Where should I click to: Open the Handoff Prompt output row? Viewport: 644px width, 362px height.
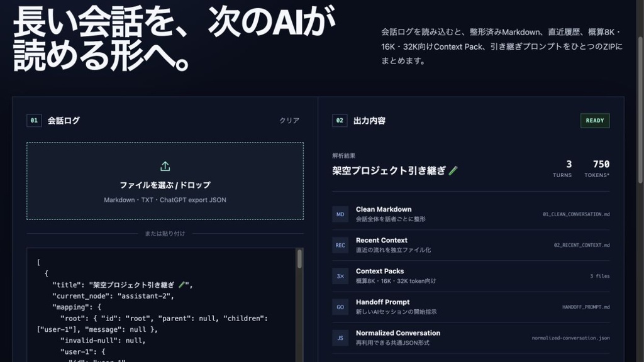(470, 307)
